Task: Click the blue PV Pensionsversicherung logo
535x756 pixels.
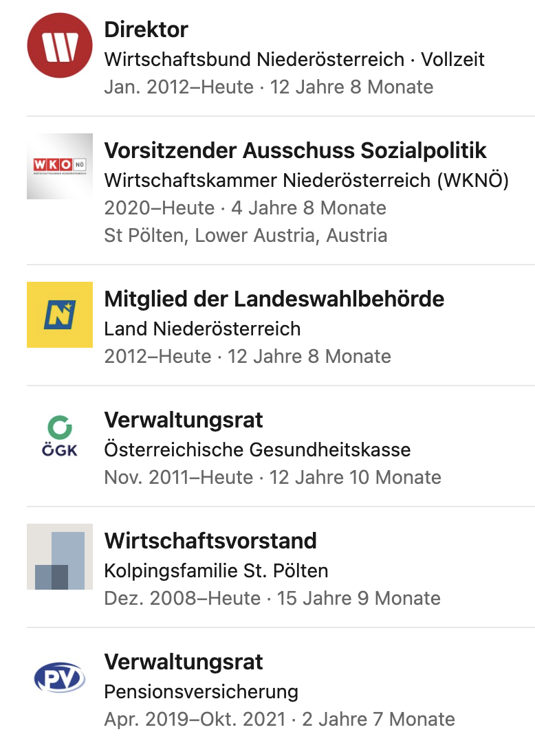Action: coord(60,678)
